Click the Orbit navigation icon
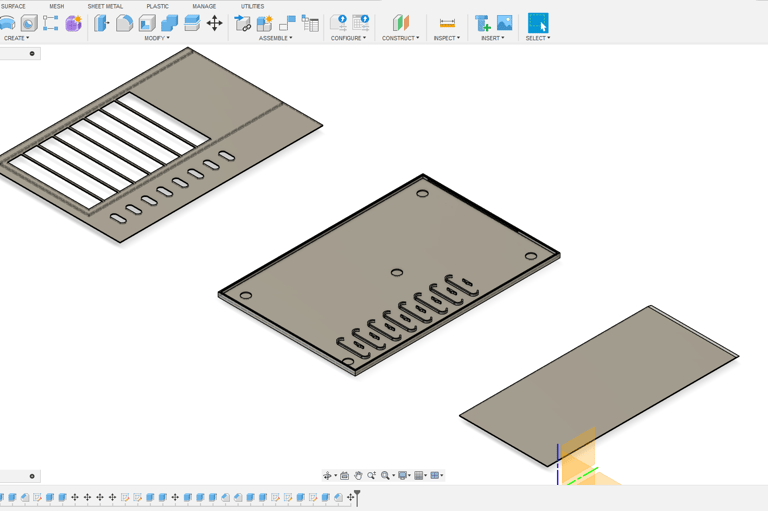Viewport: 768px width, 511px height. pos(328,476)
